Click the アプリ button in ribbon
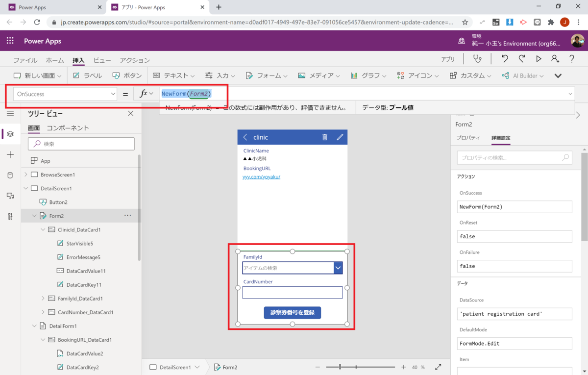The image size is (588, 375). click(x=448, y=59)
